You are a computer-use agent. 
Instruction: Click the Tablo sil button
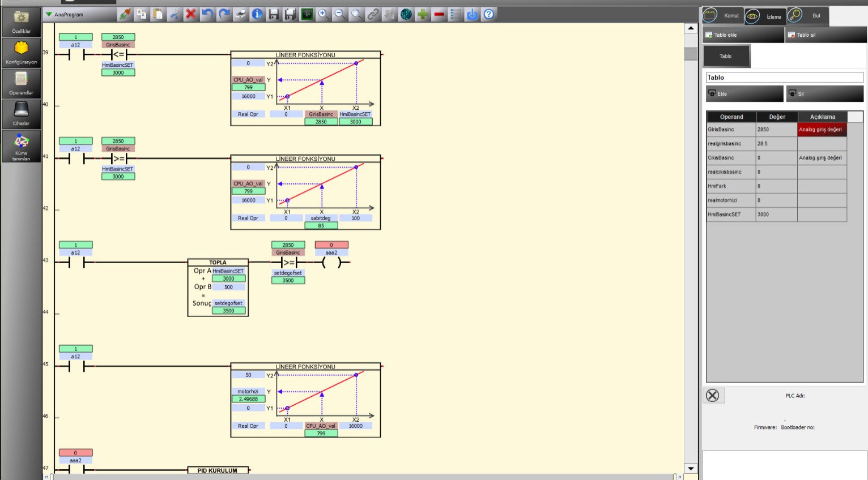click(x=826, y=35)
